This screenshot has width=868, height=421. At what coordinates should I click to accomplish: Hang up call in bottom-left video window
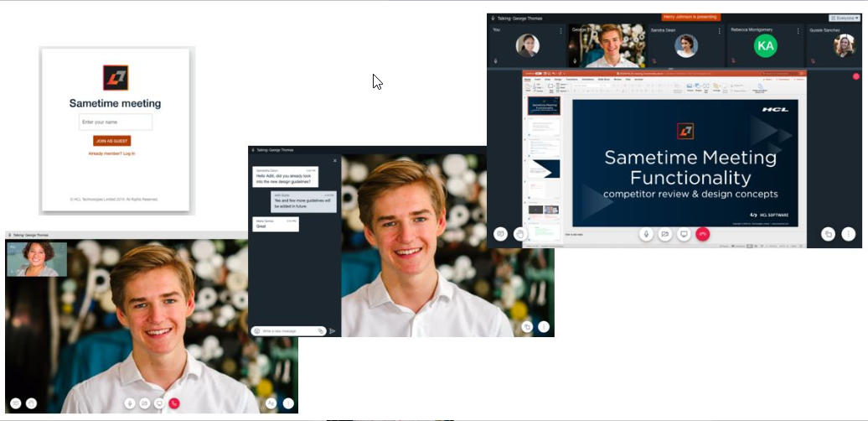[174, 403]
